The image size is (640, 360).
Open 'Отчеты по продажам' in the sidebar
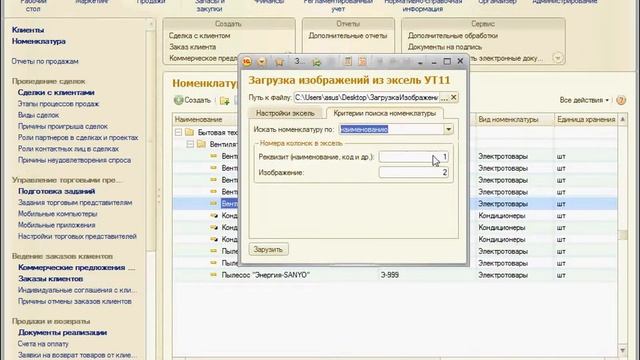45,61
